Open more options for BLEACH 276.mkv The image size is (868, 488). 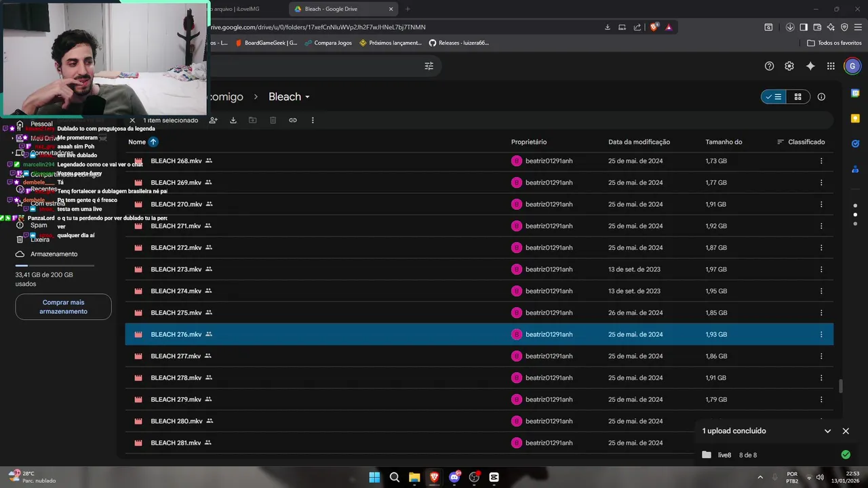click(821, 334)
